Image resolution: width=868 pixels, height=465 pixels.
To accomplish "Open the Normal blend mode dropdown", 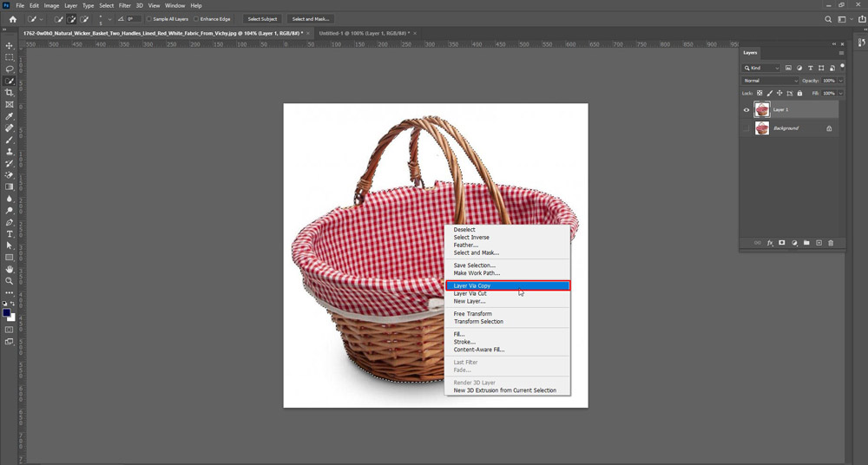I will (771, 81).
